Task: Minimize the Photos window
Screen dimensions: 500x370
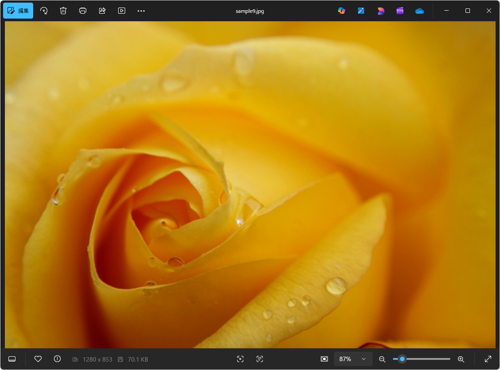Action: point(446,11)
